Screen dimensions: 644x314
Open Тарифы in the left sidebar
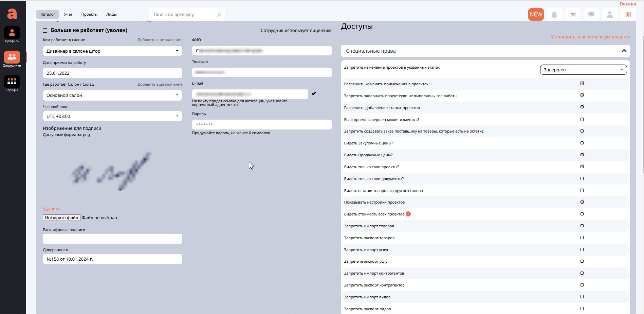12,84
